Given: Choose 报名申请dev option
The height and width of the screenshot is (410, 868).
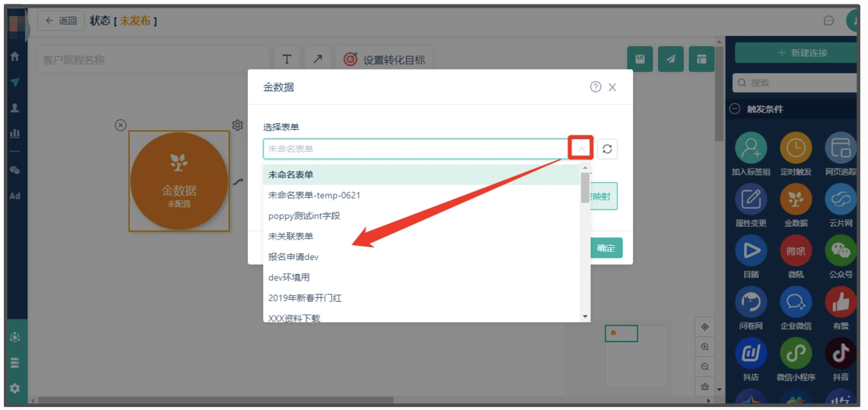Looking at the screenshot, I should (x=422, y=257).
